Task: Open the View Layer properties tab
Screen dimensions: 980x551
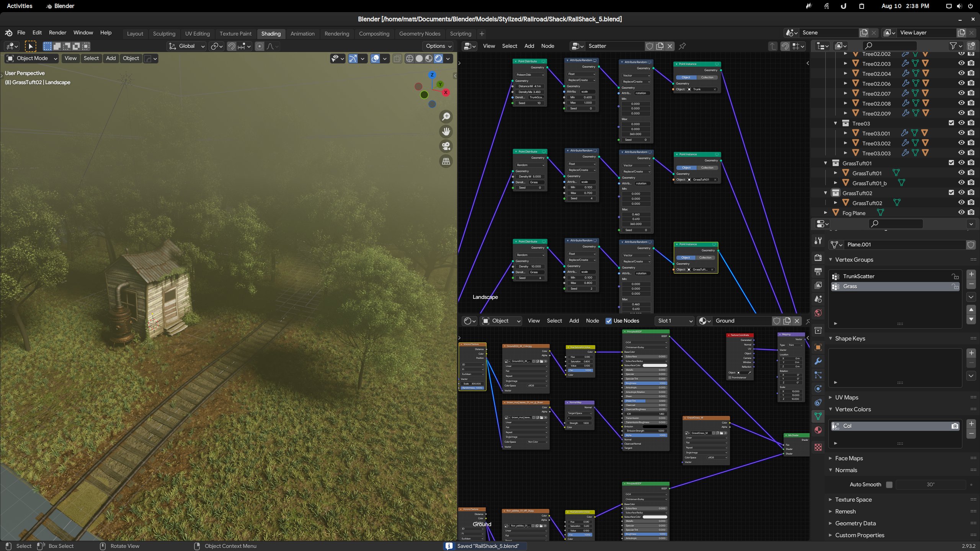Action: point(818,285)
